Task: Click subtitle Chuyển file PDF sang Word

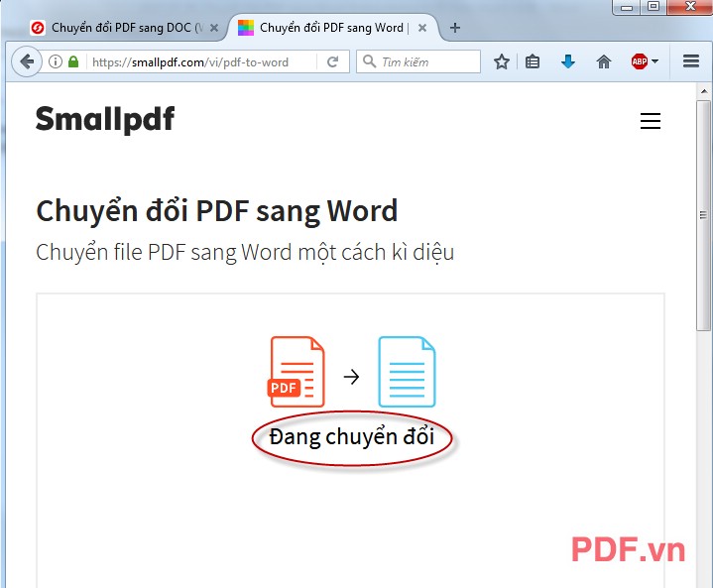Action: [245, 253]
